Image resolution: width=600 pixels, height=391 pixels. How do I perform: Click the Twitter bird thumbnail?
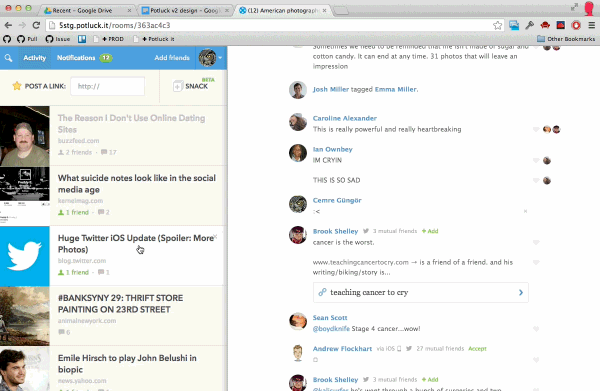point(24,256)
